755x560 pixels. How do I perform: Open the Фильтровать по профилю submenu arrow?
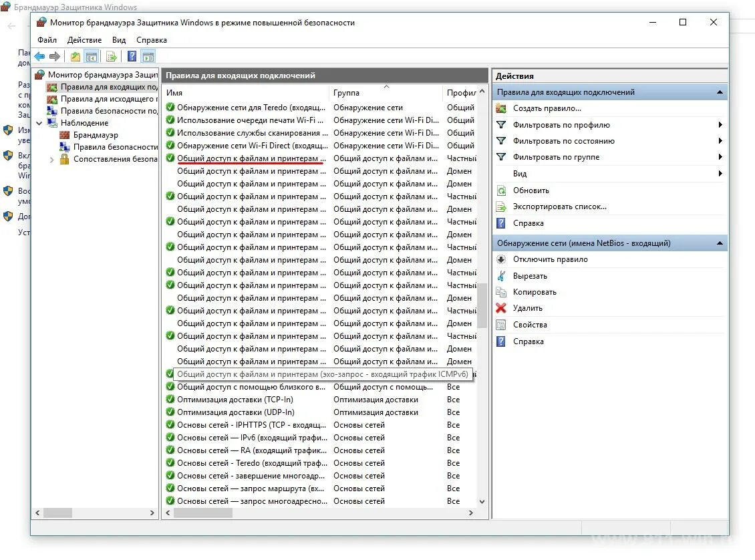tap(720, 125)
